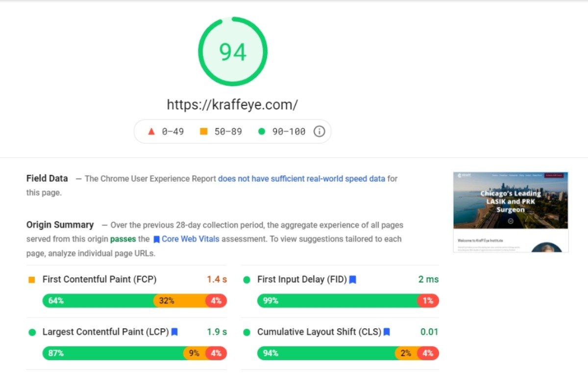The width and height of the screenshot is (588, 392).
Task: Click the green circle 90-100 legend icon
Action: (x=262, y=131)
